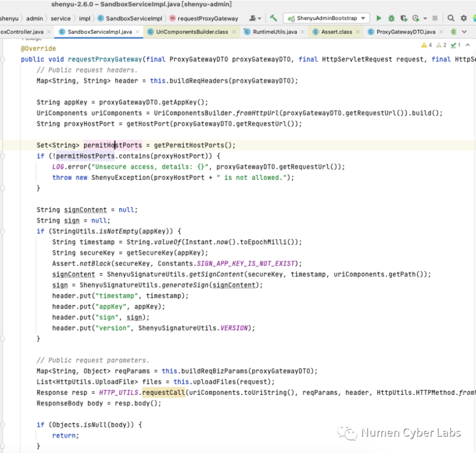Run ShenyuAdminBootstrap with green play icon
476x454 pixels.
(x=379, y=18)
